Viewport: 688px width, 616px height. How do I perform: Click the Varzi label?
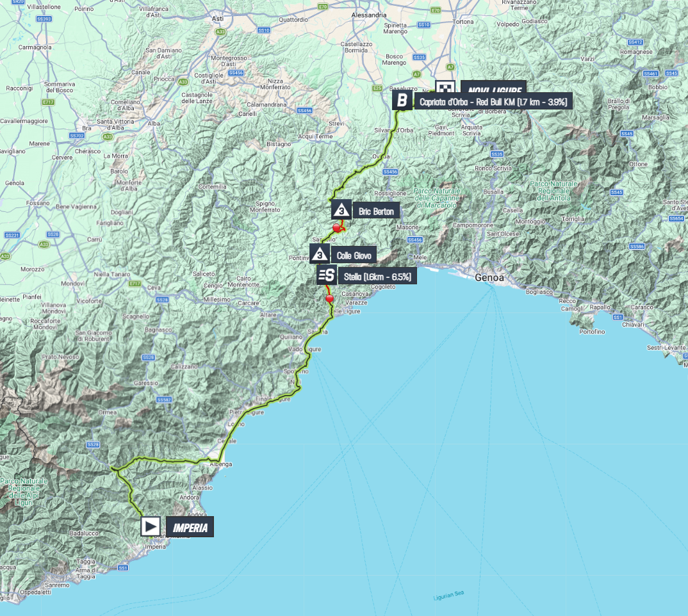[x=587, y=59]
